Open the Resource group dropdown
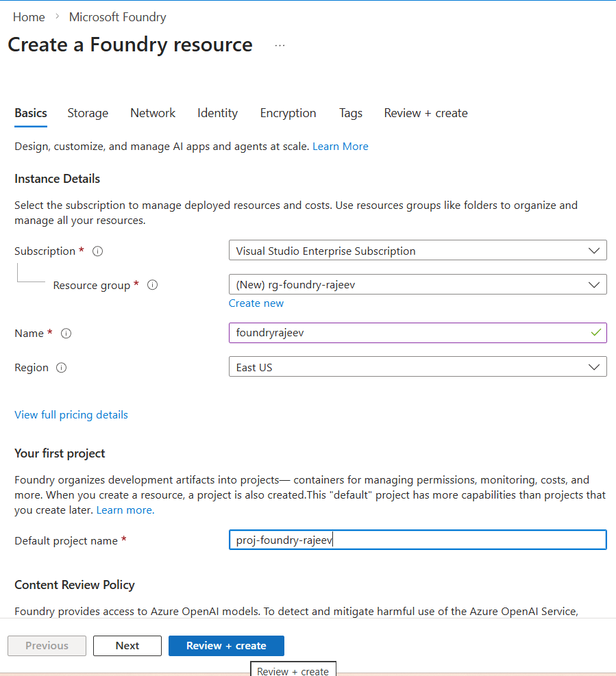This screenshot has height=676, width=616. (x=417, y=284)
